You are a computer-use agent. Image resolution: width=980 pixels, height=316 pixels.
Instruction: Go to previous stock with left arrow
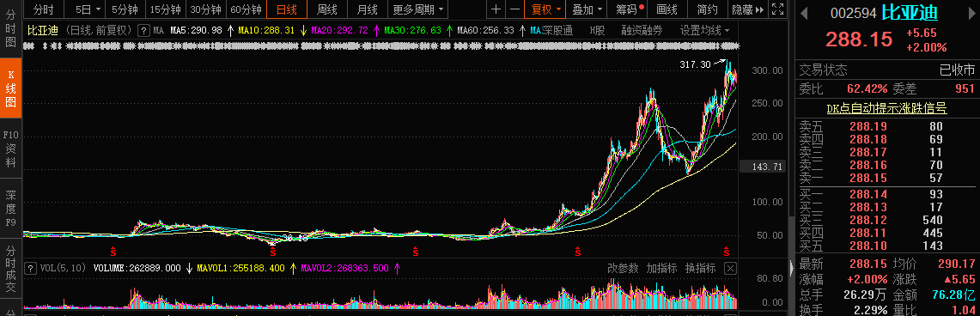804,13
